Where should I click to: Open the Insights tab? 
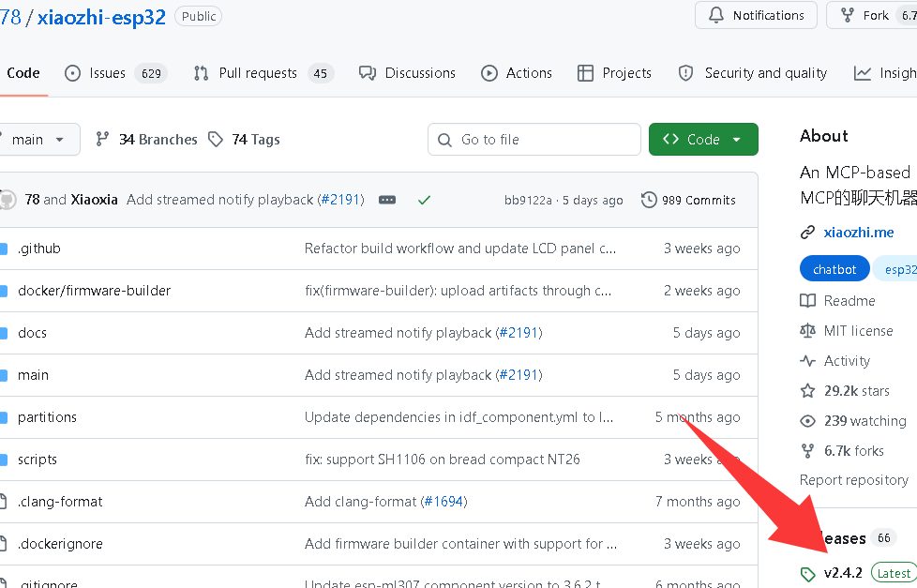(x=885, y=73)
